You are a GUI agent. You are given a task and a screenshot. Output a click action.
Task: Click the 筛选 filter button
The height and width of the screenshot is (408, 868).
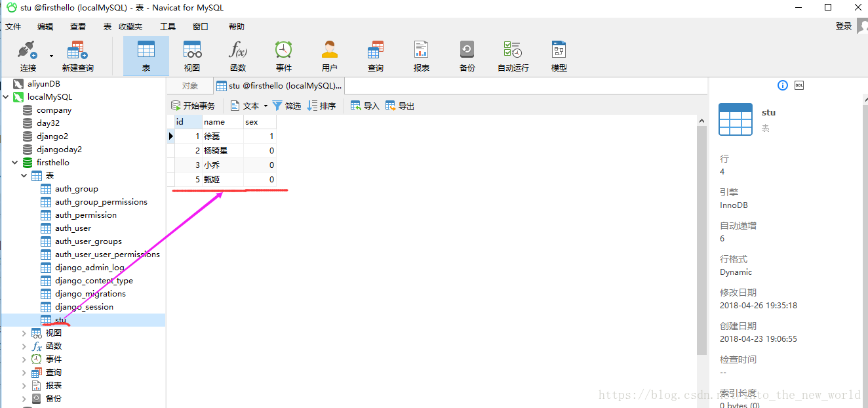point(286,106)
